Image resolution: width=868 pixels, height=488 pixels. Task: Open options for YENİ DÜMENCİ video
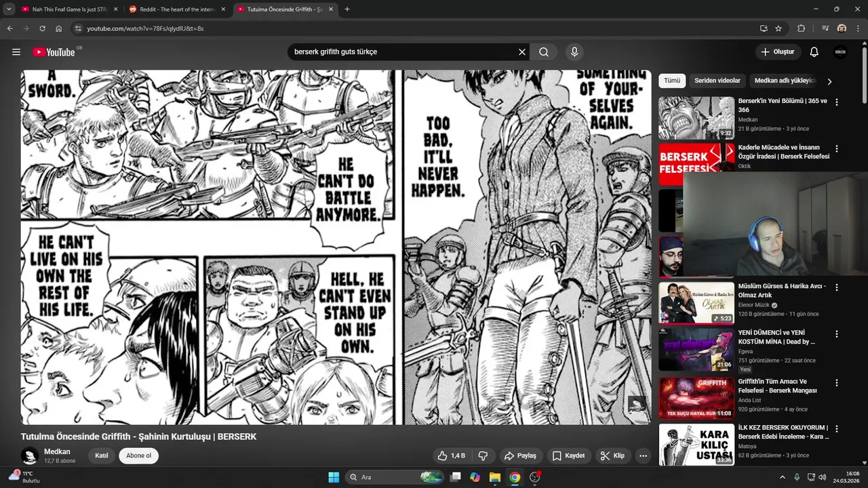coord(837,334)
